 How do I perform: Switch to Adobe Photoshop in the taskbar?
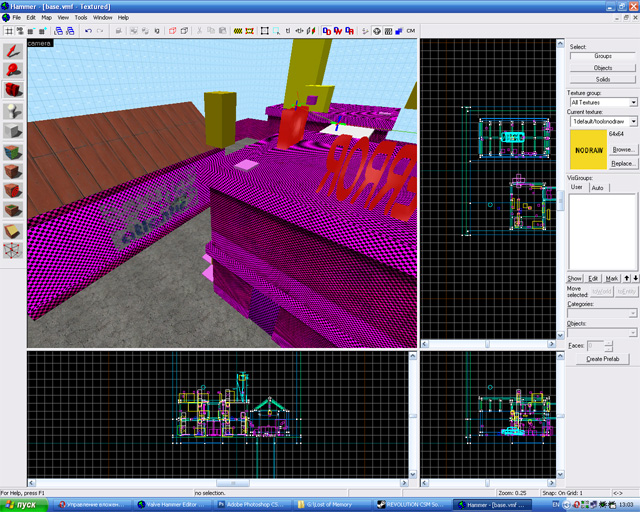(x=252, y=505)
